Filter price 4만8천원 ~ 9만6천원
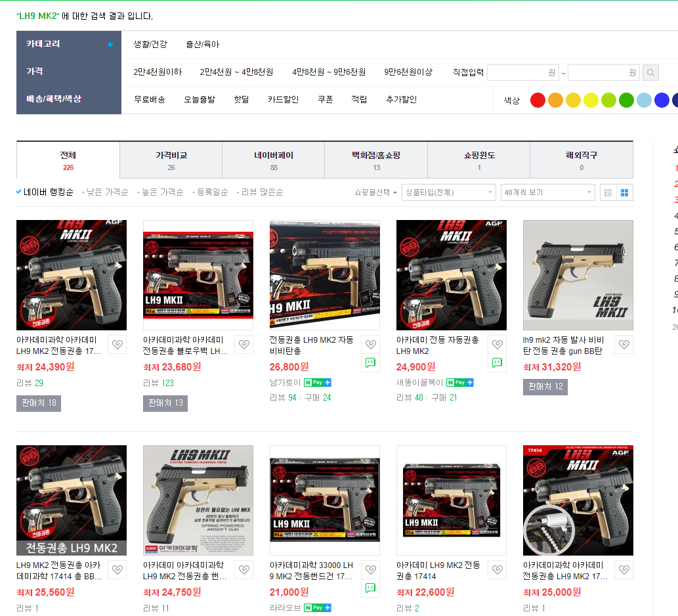 [329, 72]
